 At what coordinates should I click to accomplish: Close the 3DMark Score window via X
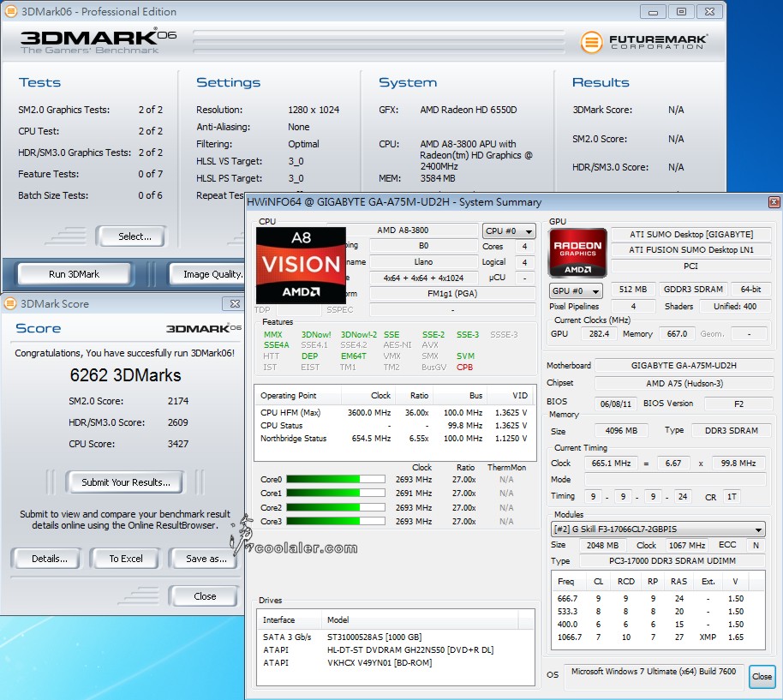click(235, 303)
